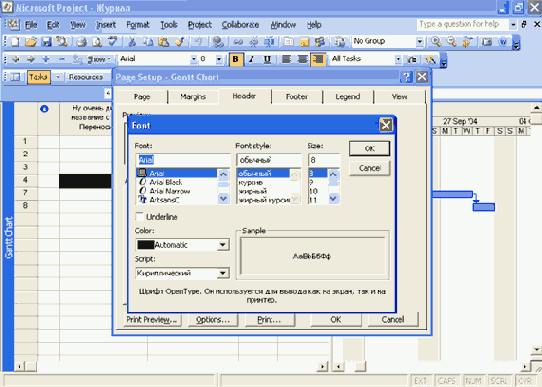This screenshot has height=387, width=542.
Task: Run the Spelling check icon
Action: tap(113, 42)
